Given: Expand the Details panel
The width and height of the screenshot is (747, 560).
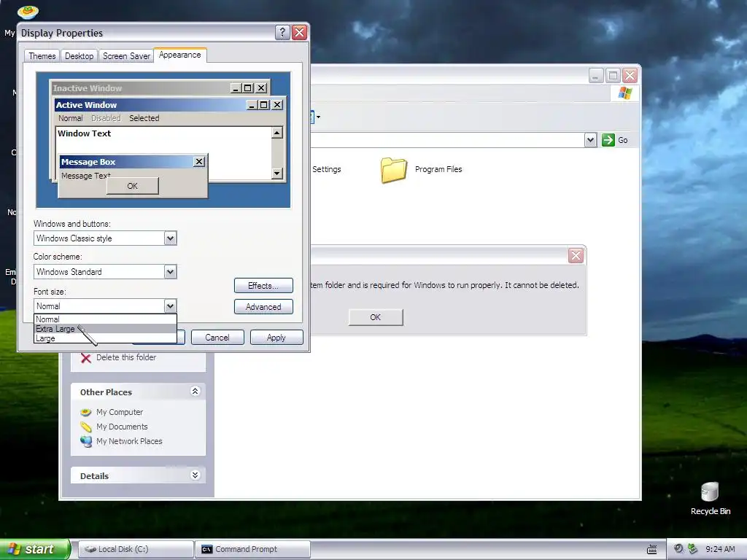Looking at the screenshot, I should [x=195, y=475].
